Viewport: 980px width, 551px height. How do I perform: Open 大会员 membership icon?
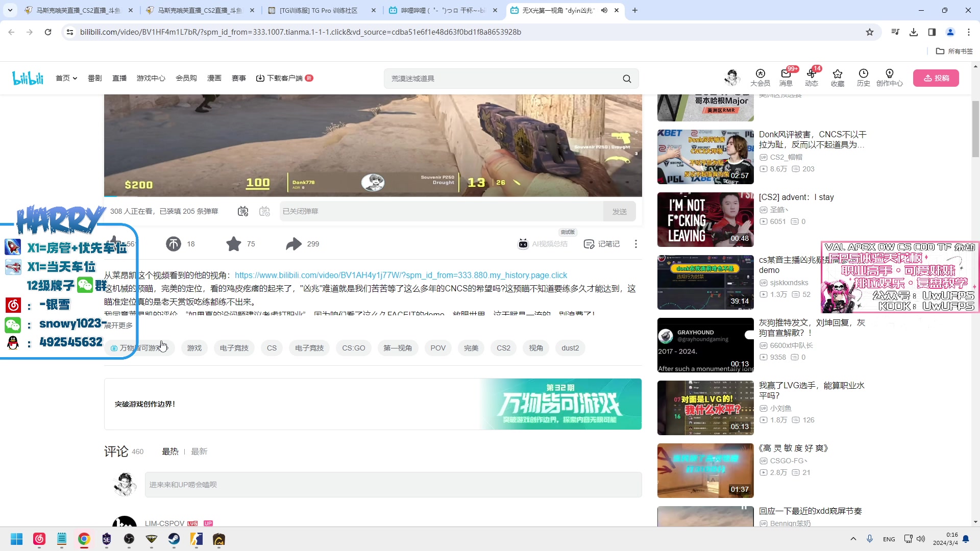pyautogui.click(x=760, y=78)
